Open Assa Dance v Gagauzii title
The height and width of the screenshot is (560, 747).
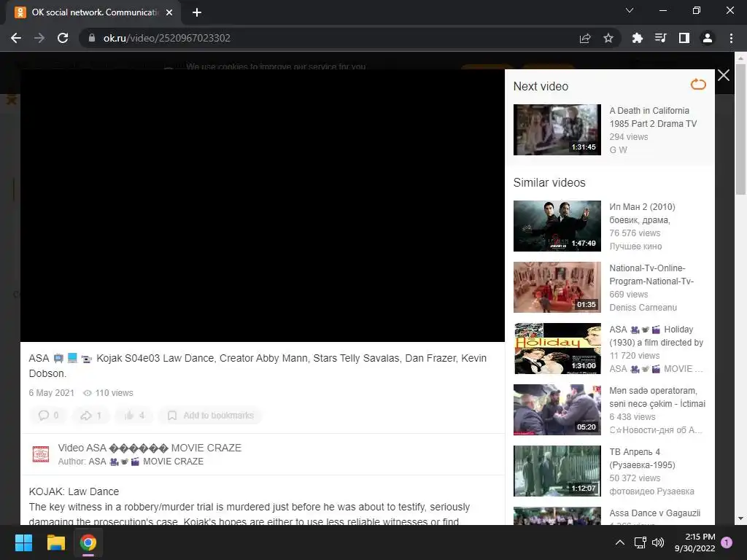(654, 513)
